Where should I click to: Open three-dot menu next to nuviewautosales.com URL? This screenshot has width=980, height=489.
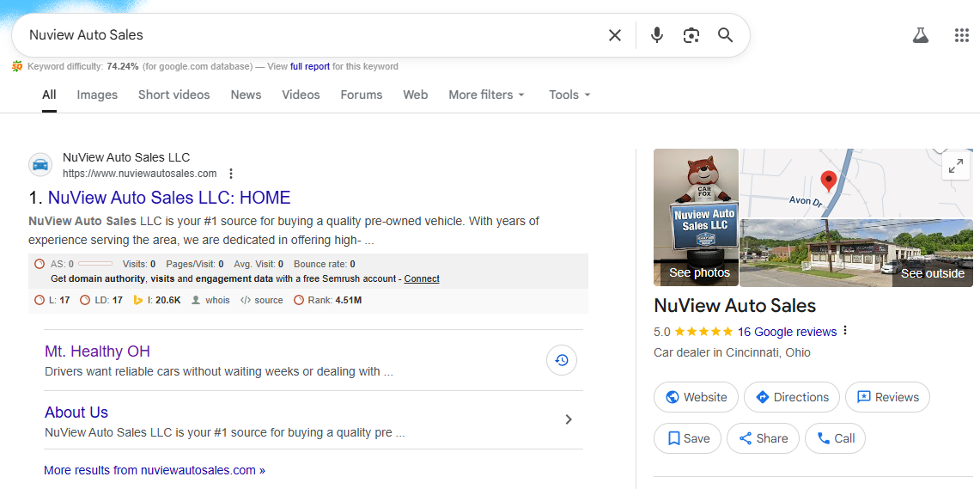coord(230,174)
